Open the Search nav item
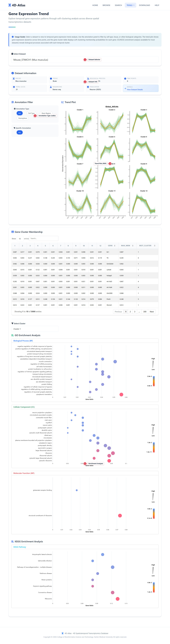 [118, 5]
